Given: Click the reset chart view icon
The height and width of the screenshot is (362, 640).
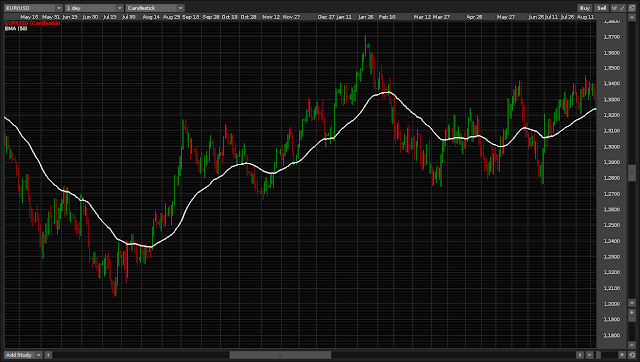Looking at the screenshot, I should pyautogui.click(x=632, y=355).
